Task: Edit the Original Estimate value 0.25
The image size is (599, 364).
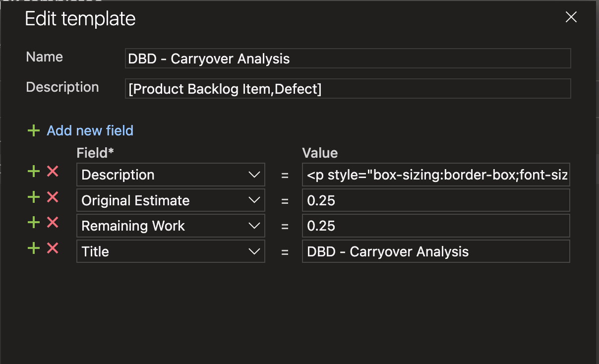Action: coord(435,200)
